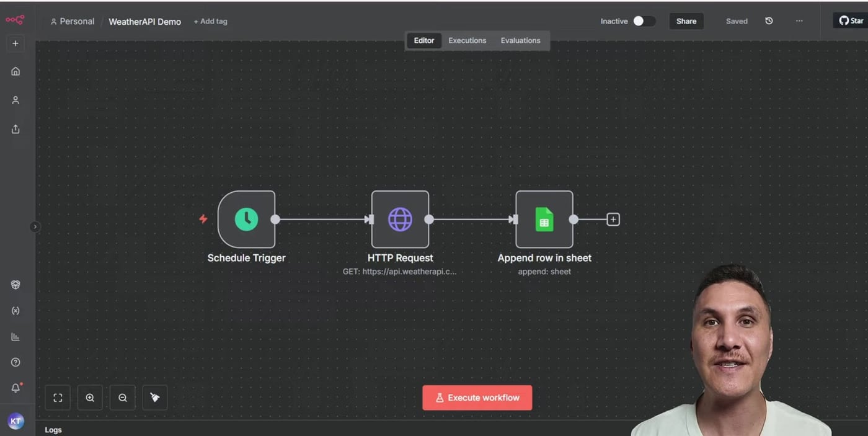Switch to the Evaluations tab
Screen dimensions: 868x436
(520, 40)
